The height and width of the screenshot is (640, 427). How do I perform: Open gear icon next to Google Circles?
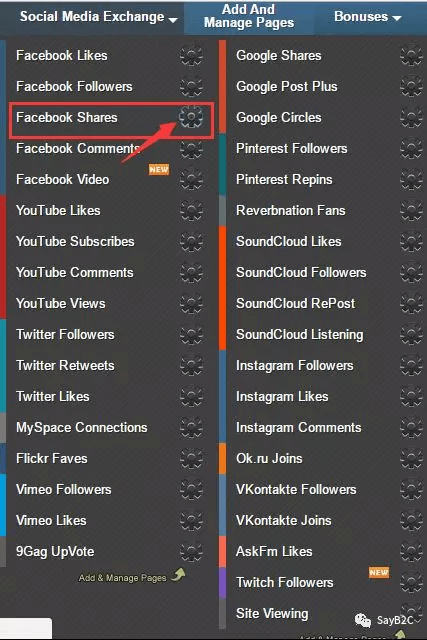tap(411, 117)
